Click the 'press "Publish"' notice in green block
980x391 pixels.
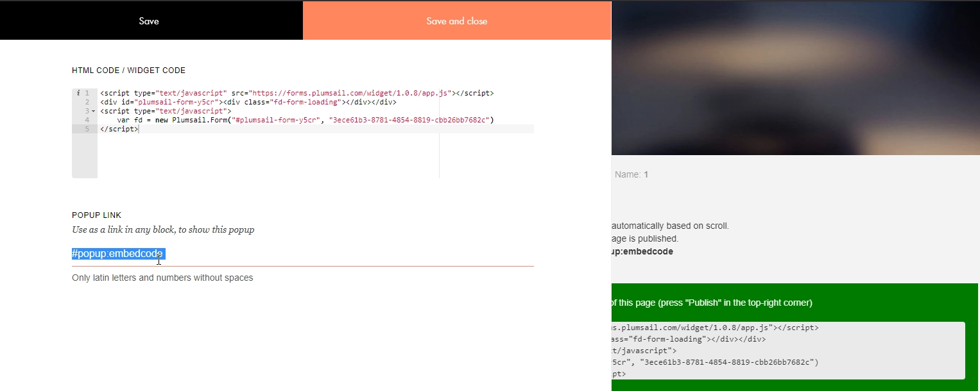pyautogui.click(x=712, y=303)
